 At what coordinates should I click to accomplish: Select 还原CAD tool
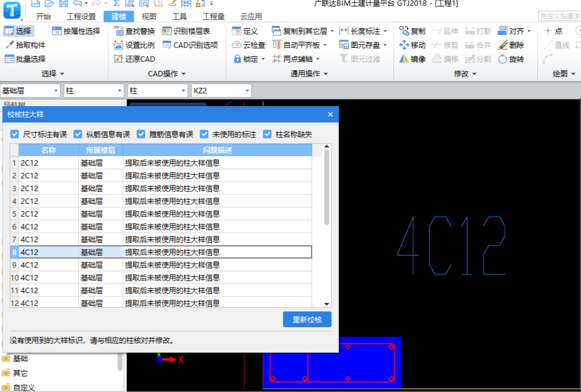(135, 59)
